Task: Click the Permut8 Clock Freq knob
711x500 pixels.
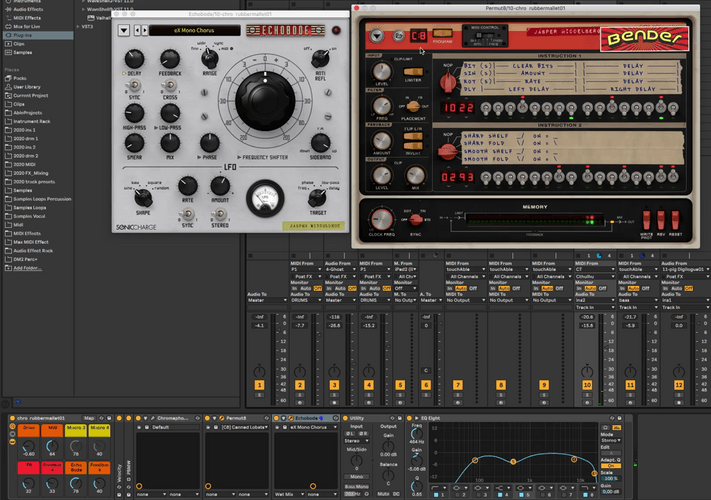Action: click(381, 219)
